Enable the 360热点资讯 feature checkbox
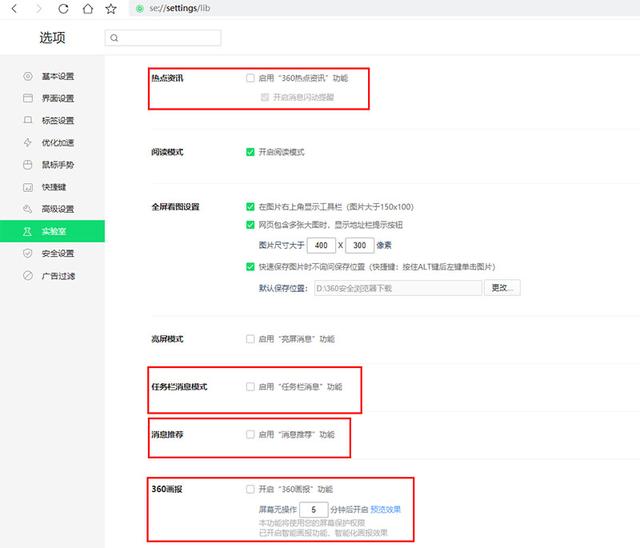 point(250,78)
